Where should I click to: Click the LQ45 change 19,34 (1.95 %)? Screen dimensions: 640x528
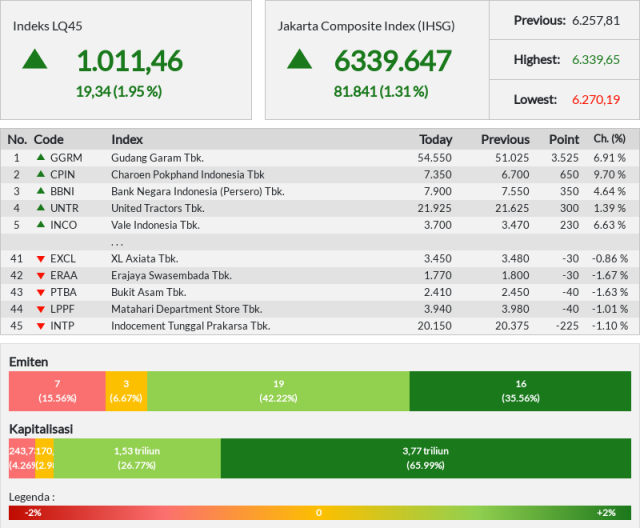[119, 91]
